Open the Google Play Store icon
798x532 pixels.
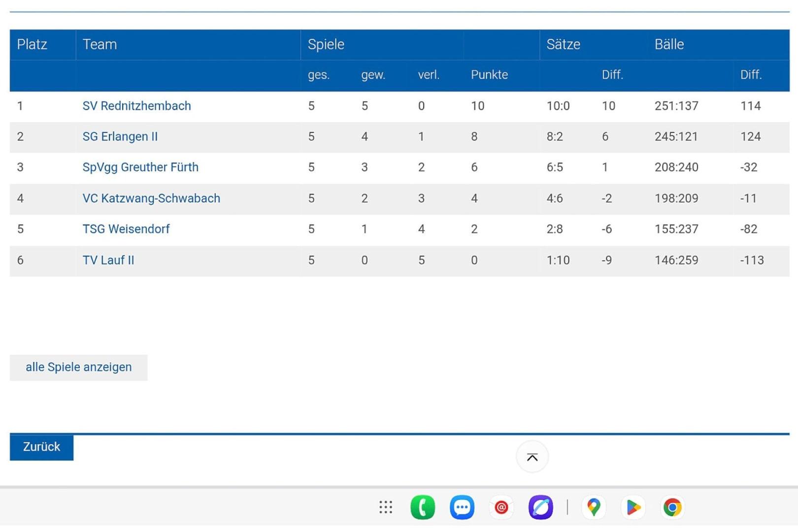point(633,507)
